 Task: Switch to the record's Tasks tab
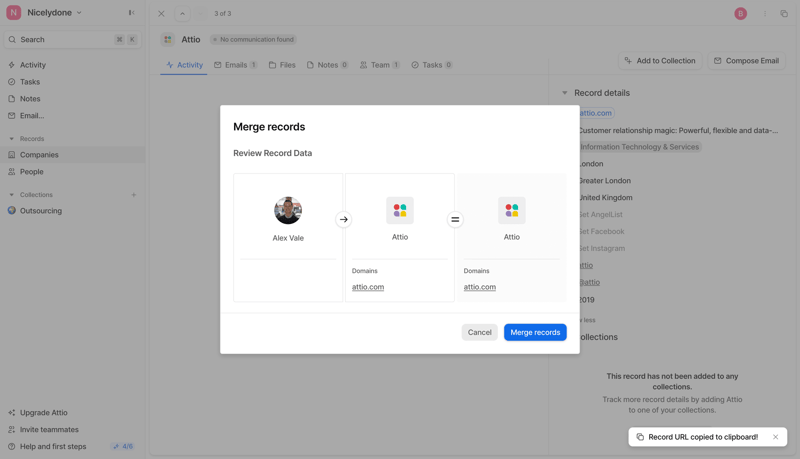[432, 65]
